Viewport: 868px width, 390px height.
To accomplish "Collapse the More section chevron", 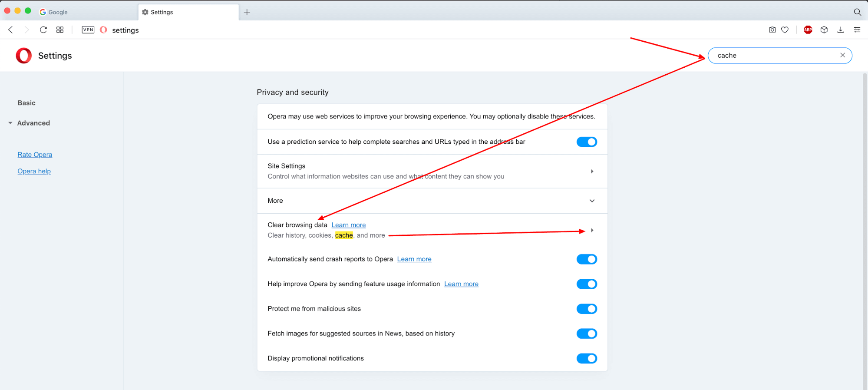I will click(592, 201).
